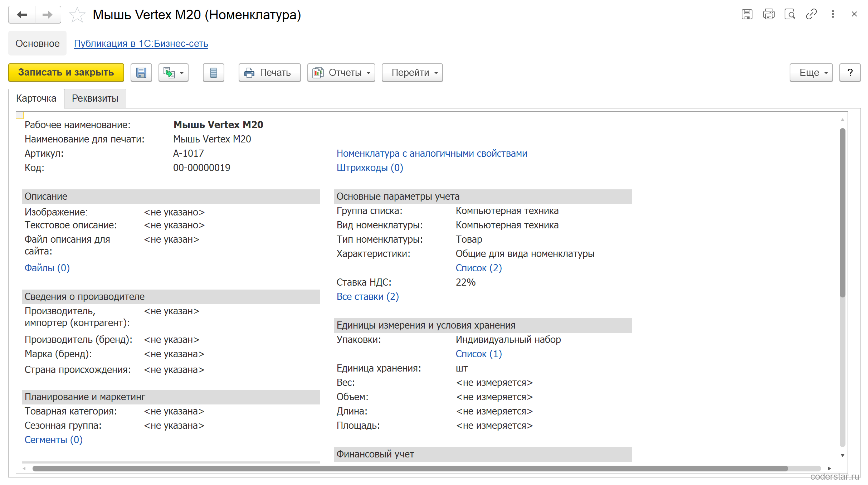This screenshot has height=485, width=868.
Task: Save the item with the blue diskette button
Action: tap(141, 73)
